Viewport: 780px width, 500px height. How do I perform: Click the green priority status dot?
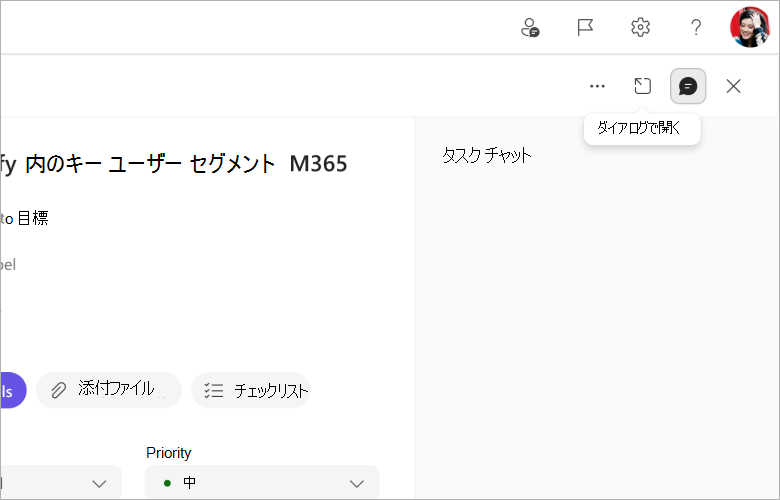[x=168, y=483]
